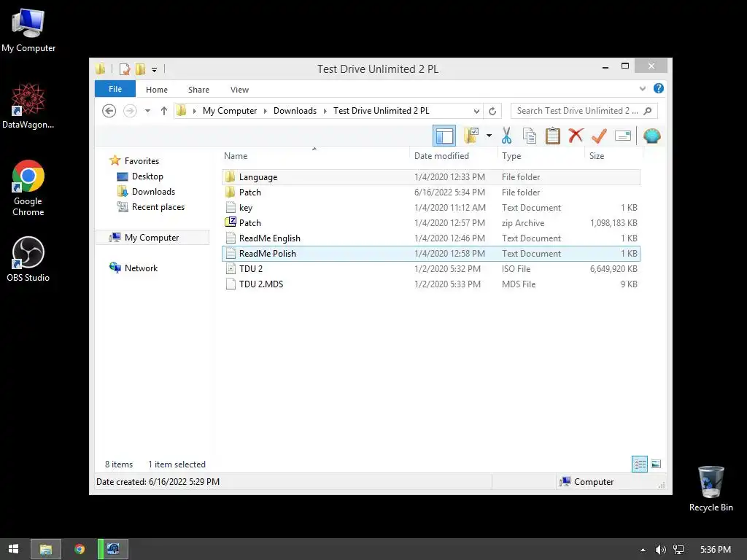Click the Paste clipboard icon
747x560 pixels.
coord(553,136)
